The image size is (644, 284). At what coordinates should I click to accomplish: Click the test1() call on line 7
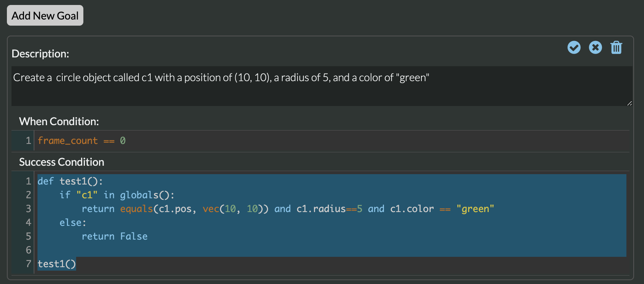click(x=57, y=264)
